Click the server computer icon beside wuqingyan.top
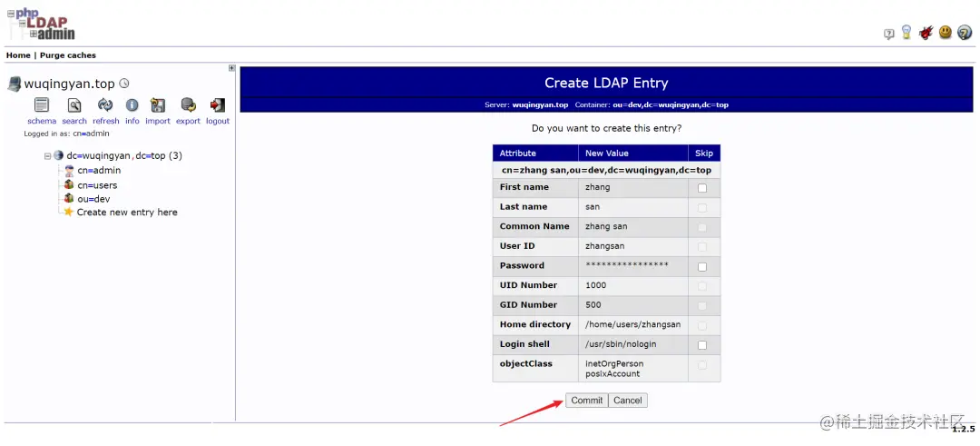The width and height of the screenshot is (980, 446). 15,84
